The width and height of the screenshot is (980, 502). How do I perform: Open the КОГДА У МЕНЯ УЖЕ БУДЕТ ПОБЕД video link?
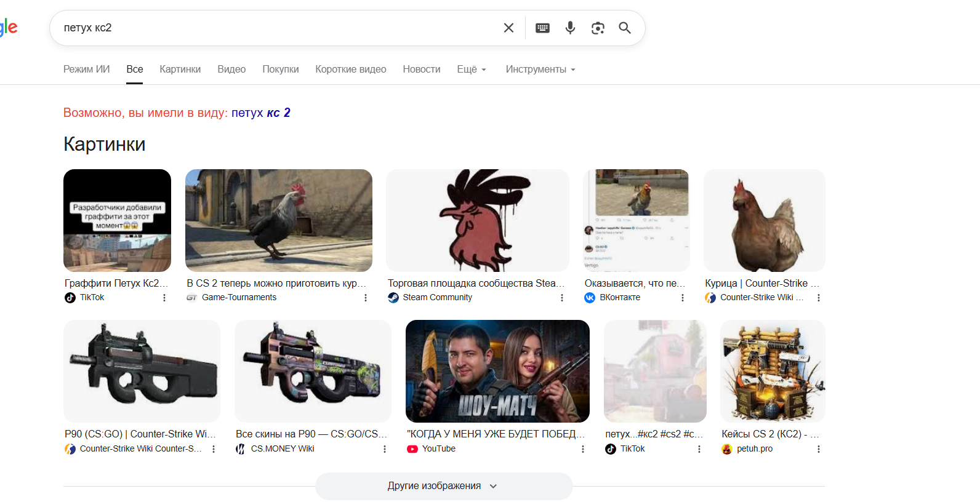[x=495, y=434]
